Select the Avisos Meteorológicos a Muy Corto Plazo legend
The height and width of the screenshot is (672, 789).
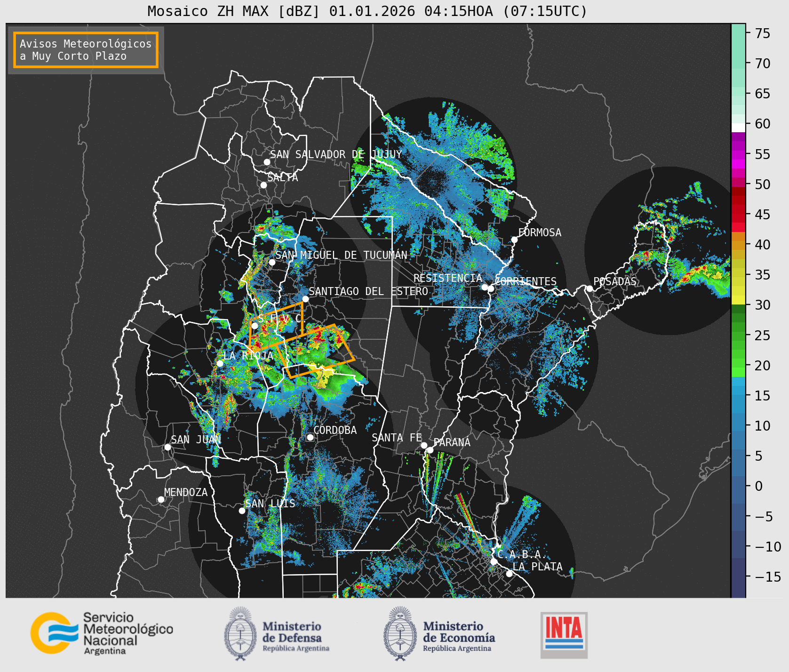[x=86, y=50]
